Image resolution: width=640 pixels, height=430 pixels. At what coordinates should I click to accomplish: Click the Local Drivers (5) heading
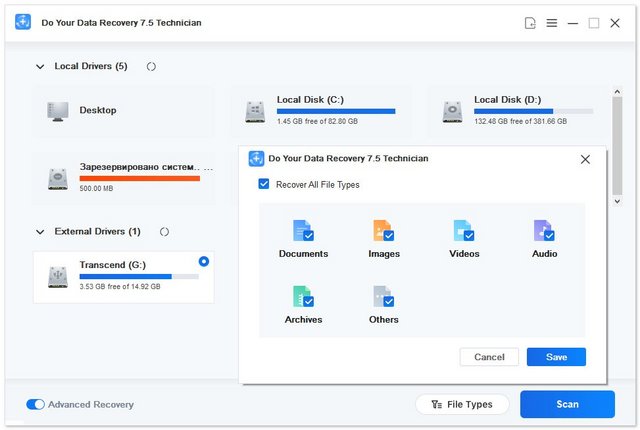click(91, 66)
